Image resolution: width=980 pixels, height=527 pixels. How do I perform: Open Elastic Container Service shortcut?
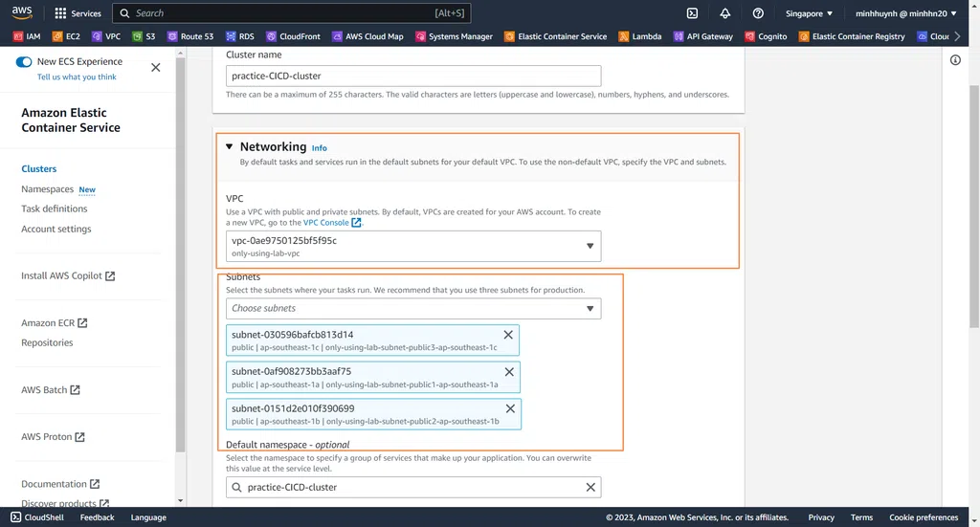(556, 36)
